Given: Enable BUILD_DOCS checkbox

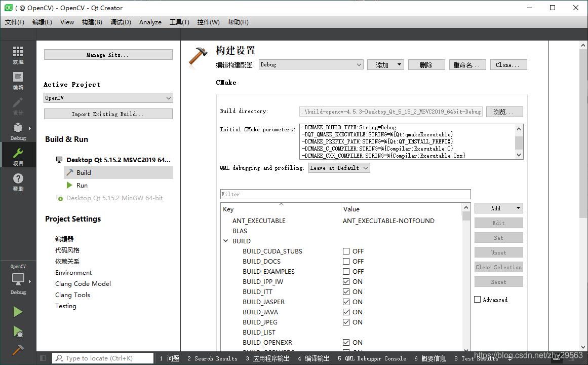Looking at the screenshot, I should (346, 262).
